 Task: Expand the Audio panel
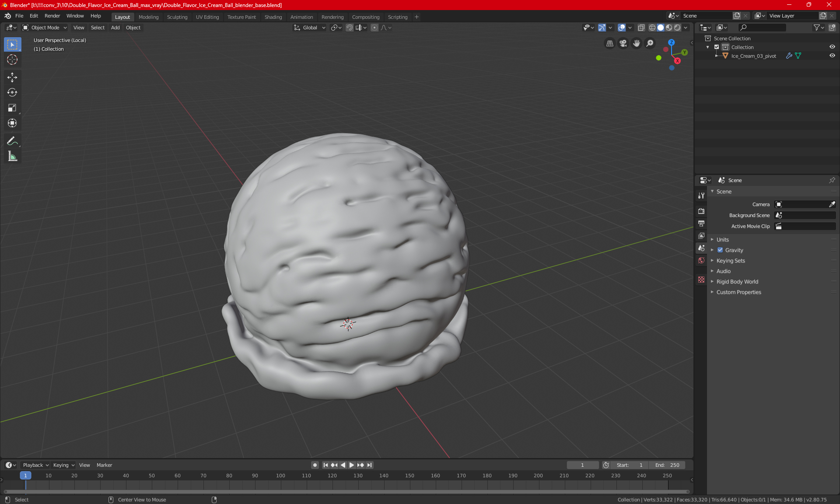[723, 271]
